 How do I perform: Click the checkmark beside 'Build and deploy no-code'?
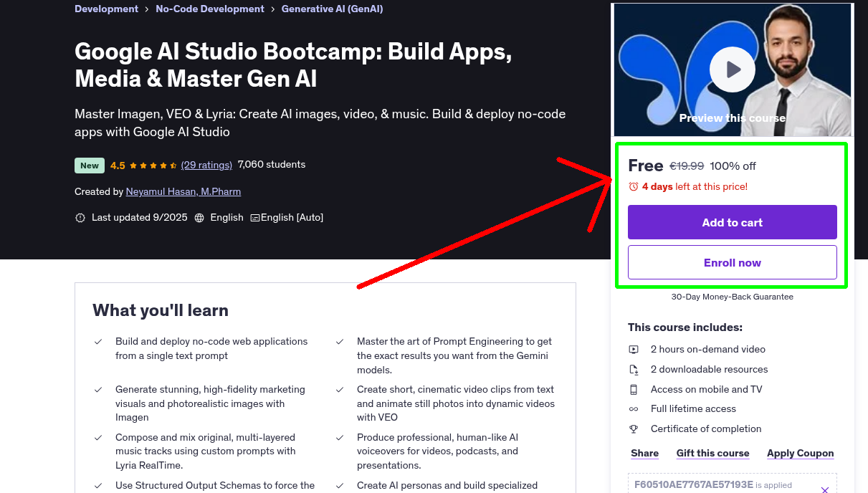(x=98, y=342)
